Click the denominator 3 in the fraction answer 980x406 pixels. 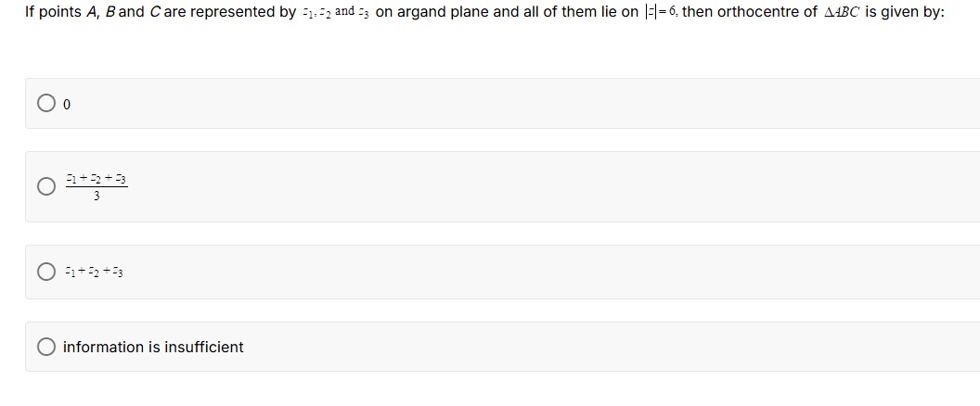[97, 197]
